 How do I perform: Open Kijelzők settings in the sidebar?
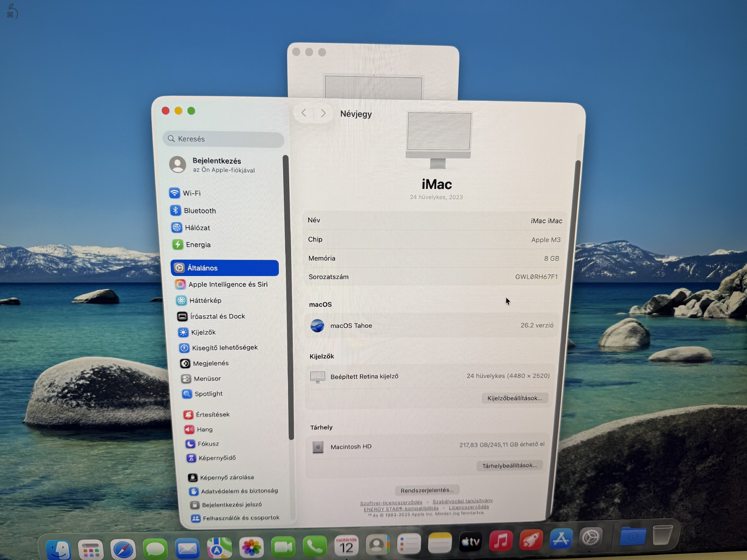click(204, 332)
